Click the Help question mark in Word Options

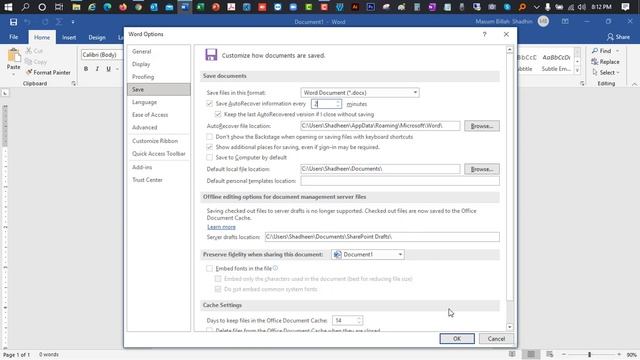click(484, 34)
